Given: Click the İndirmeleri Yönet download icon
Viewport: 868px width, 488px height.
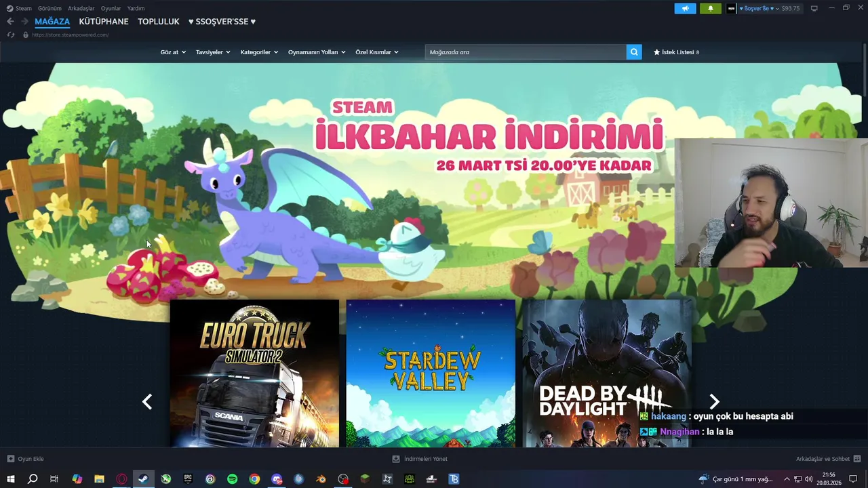Looking at the screenshot, I should pos(396,459).
